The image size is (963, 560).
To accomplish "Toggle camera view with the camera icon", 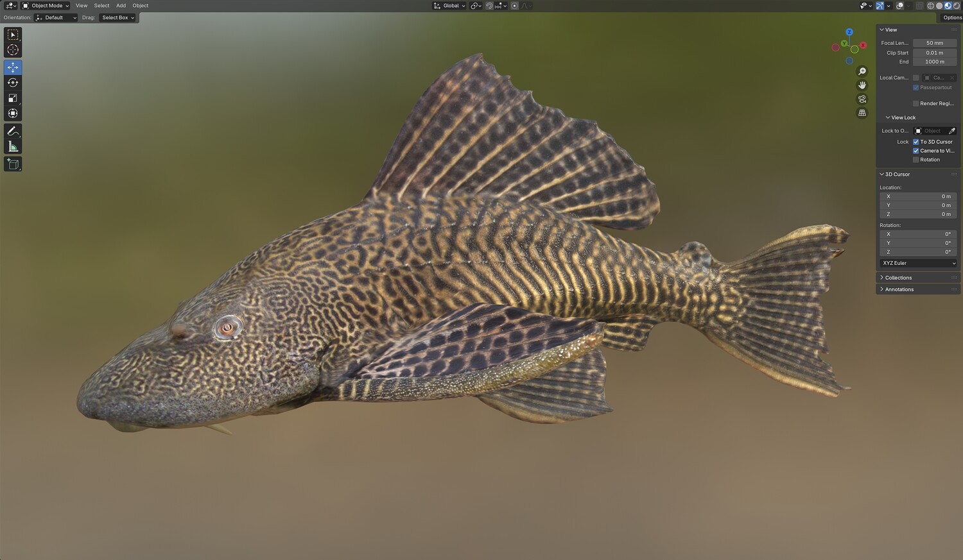I will point(862,99).
